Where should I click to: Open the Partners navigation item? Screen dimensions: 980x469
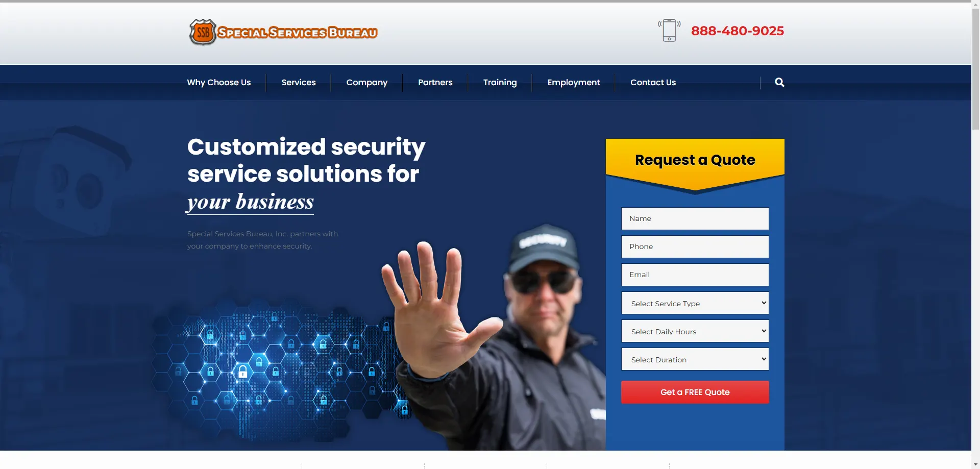435,82
